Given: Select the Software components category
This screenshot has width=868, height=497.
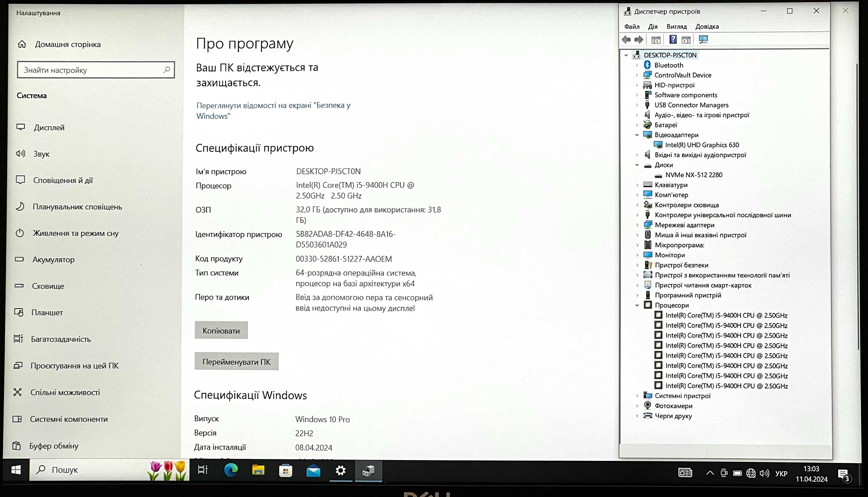Looking at the screenshot, I should (x=685, y=95).
